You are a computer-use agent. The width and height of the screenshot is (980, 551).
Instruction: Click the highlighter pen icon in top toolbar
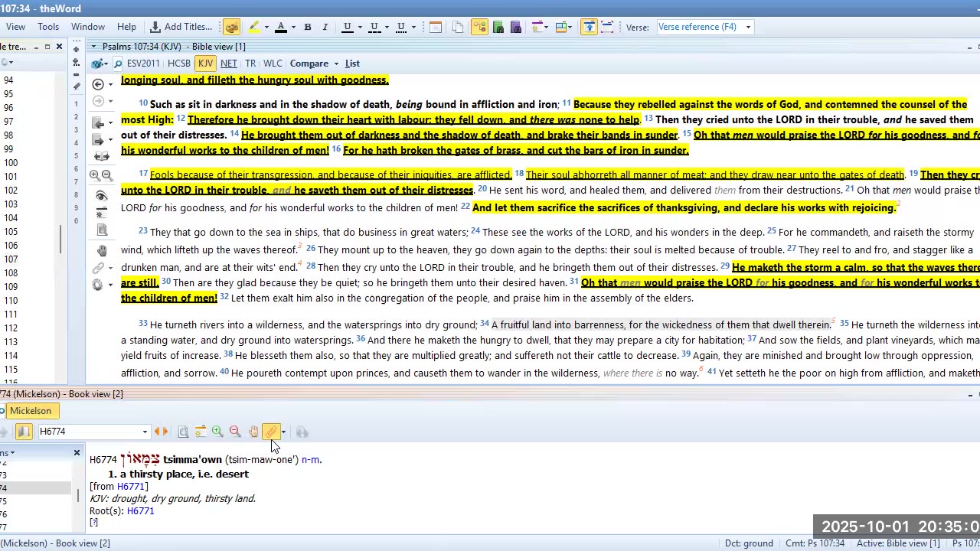[253, 27]
